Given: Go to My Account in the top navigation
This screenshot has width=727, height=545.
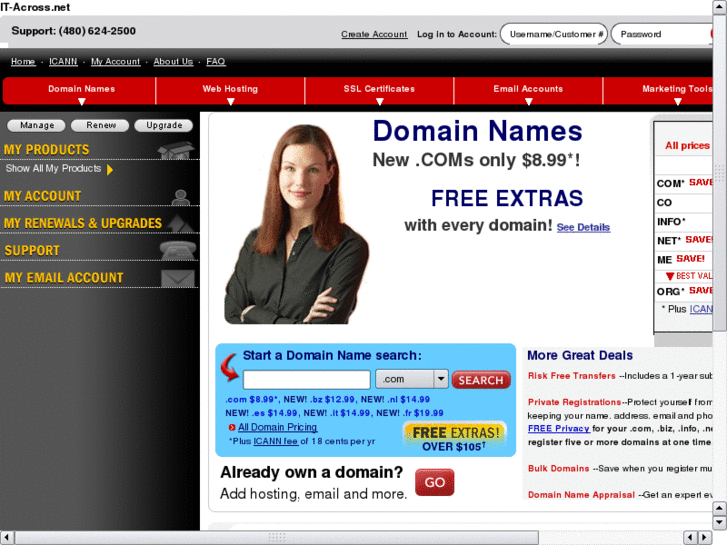Looking at the screenshot, I should 115,61.
